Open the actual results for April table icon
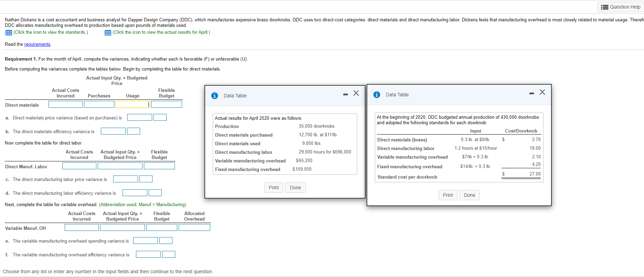Viewport: 644px width, 277px height. 108,33
